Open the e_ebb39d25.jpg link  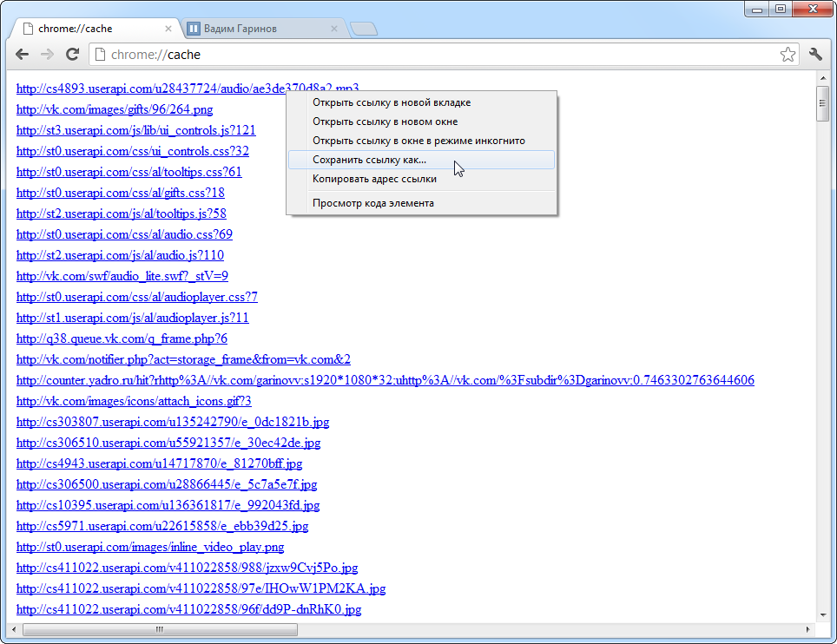click(x=162, y=526)
